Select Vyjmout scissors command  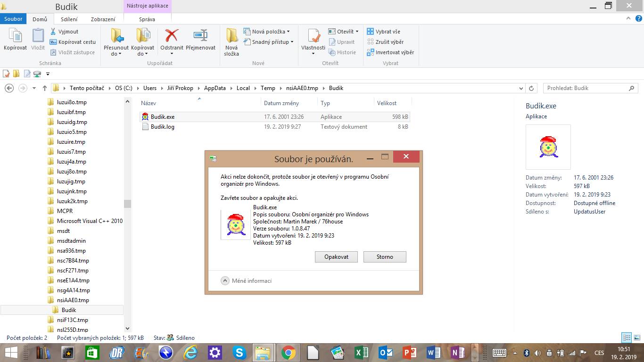[x=64, y=32]
